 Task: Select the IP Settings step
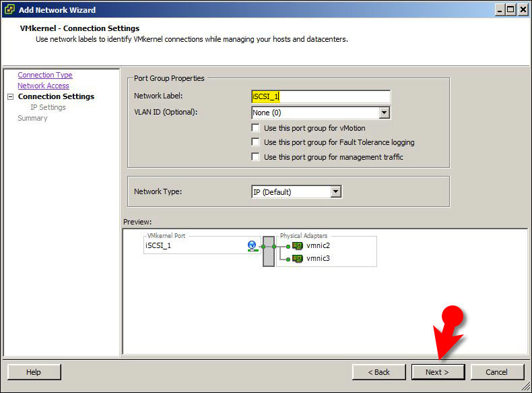pos(48,107)
